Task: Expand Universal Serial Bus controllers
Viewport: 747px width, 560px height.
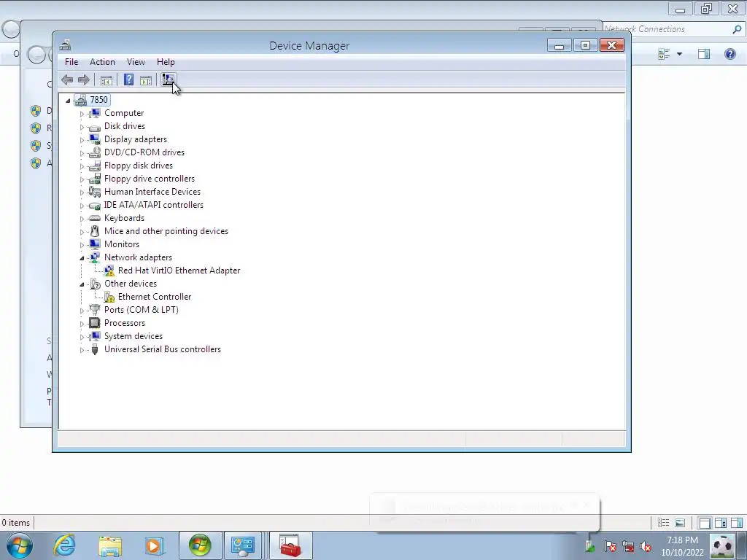Action: [82, 350]
